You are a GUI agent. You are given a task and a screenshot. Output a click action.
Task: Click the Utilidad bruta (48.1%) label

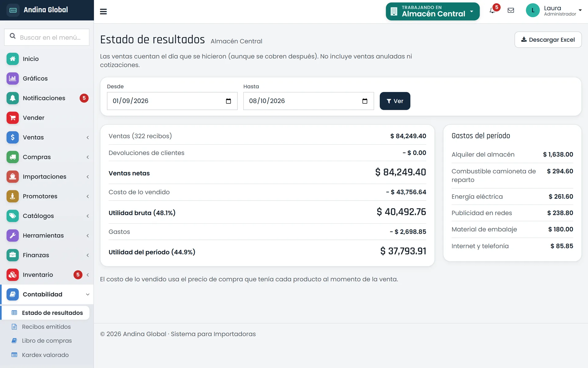[142, 213]
